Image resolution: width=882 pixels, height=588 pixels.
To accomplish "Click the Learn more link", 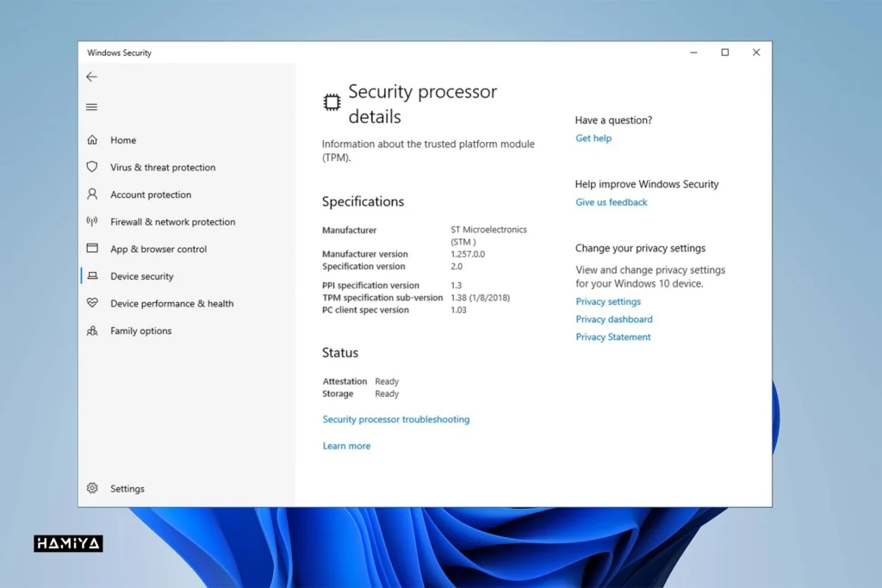I will 346,446.
